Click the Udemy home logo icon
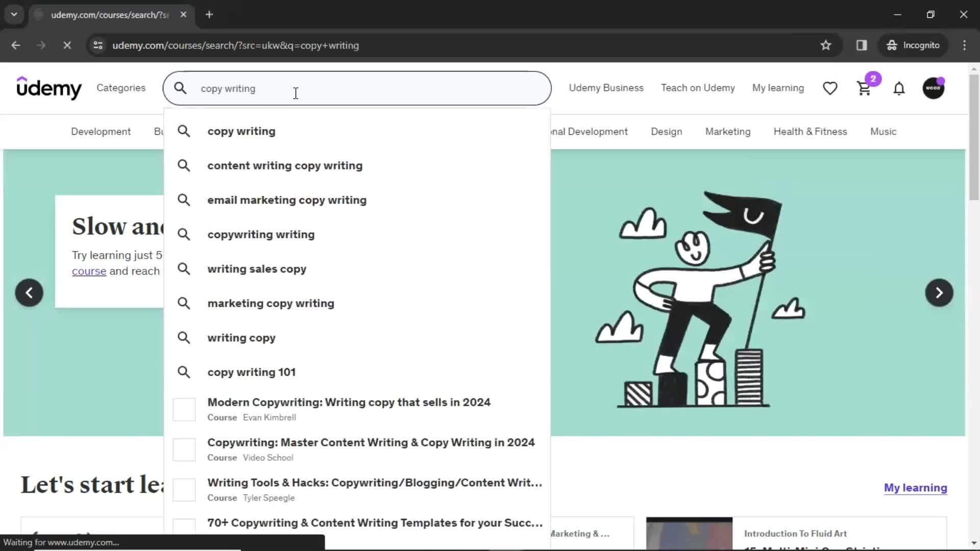Screen dimensions: 980x551 coord(48,87)
